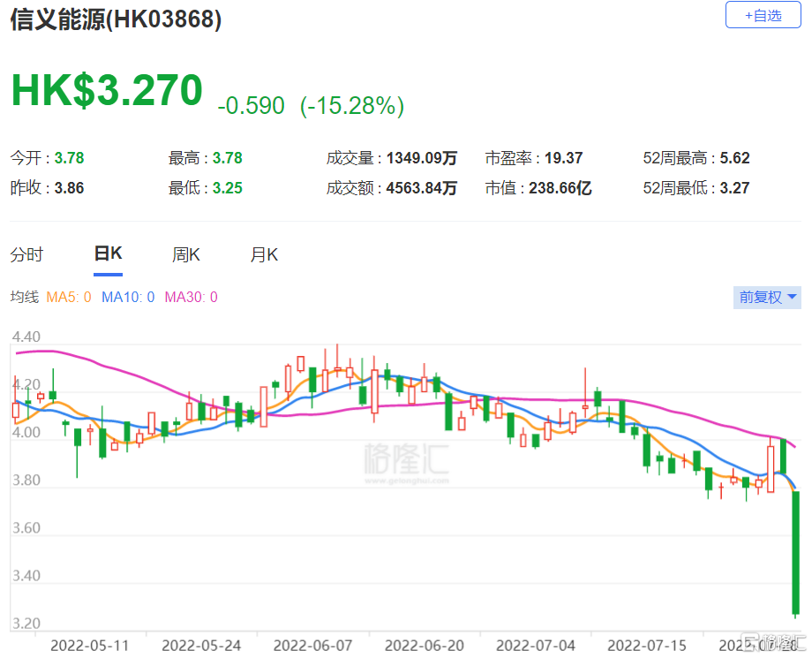The width and height of the screenshot is (812, 658).
Task: Click the 市盈率 P/E value 19.37
Action: pyautogui.click(x=563, y=158)
